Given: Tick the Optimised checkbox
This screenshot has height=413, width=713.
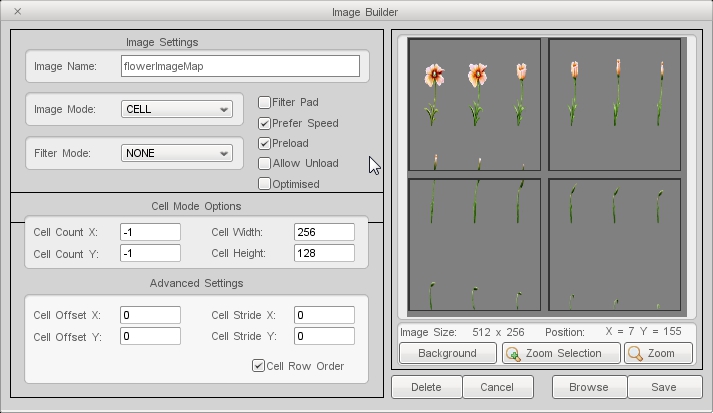Looking at the screenshot, I should click(x=264, y=184).
